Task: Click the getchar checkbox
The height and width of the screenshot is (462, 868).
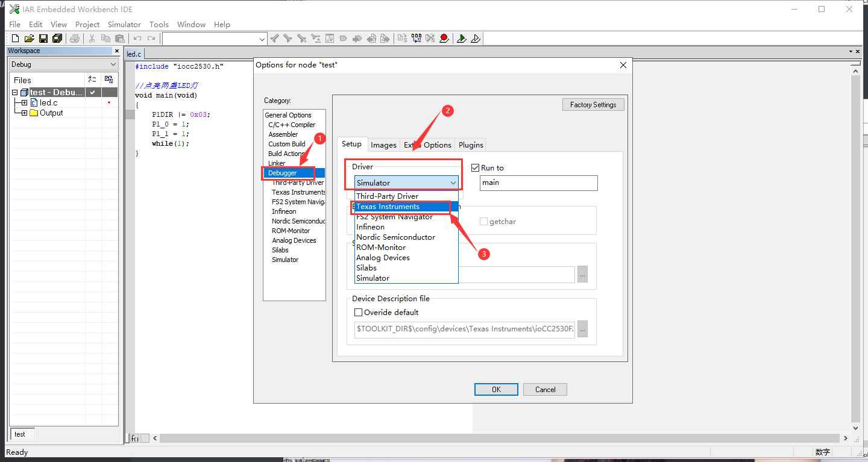Action: coord(483,222)
